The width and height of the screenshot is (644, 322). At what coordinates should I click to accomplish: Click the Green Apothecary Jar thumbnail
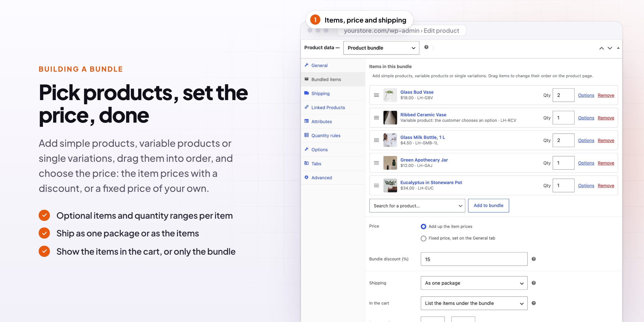(390, 163)
